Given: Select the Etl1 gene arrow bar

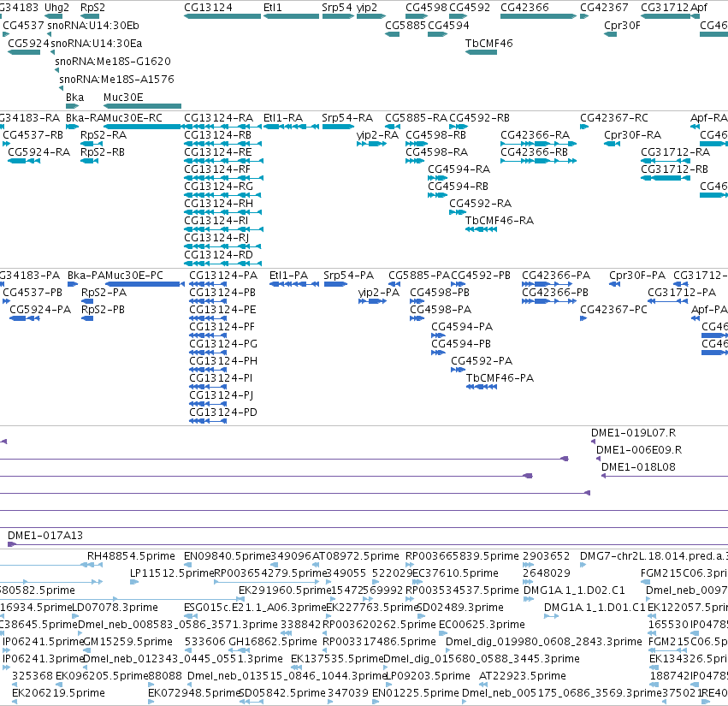Looking at the screenshot, I should pyautogui.click(x=291, y=16).
